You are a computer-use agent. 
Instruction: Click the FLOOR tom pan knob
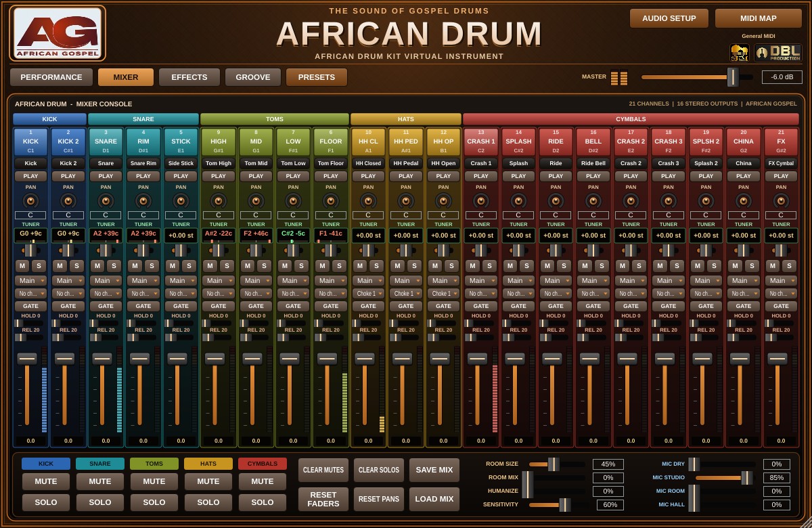click(x=331, y=201)
